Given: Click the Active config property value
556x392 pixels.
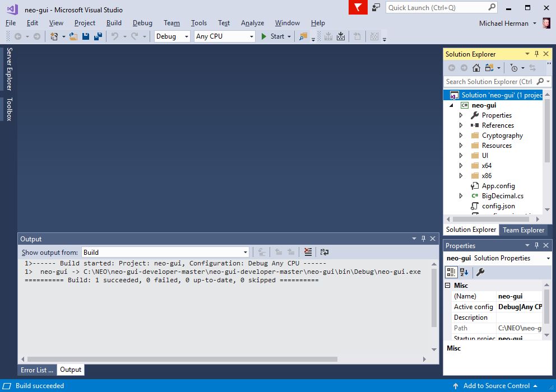Looking at the screenshot, I should click(520, 307).
